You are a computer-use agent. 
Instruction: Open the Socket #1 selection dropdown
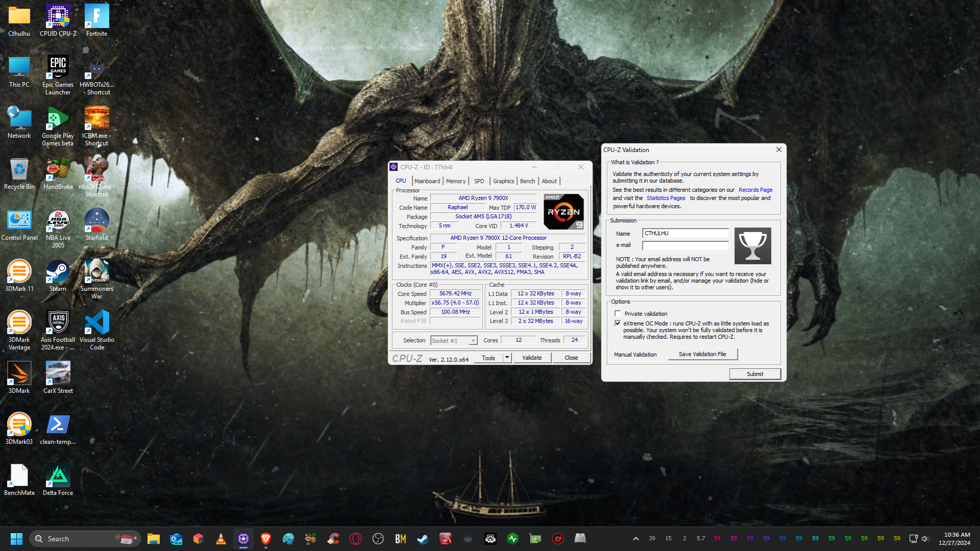click(454, 341)
